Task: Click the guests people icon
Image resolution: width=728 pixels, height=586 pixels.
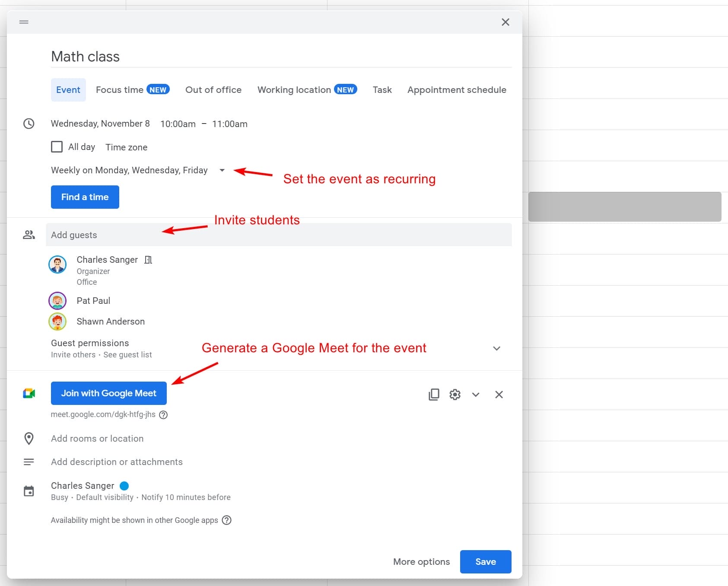Action: [29, 235]
